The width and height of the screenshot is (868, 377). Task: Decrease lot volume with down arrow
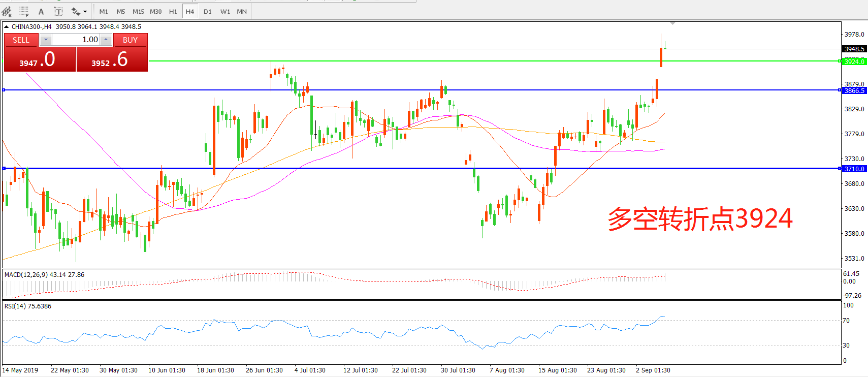pos(46,40)
